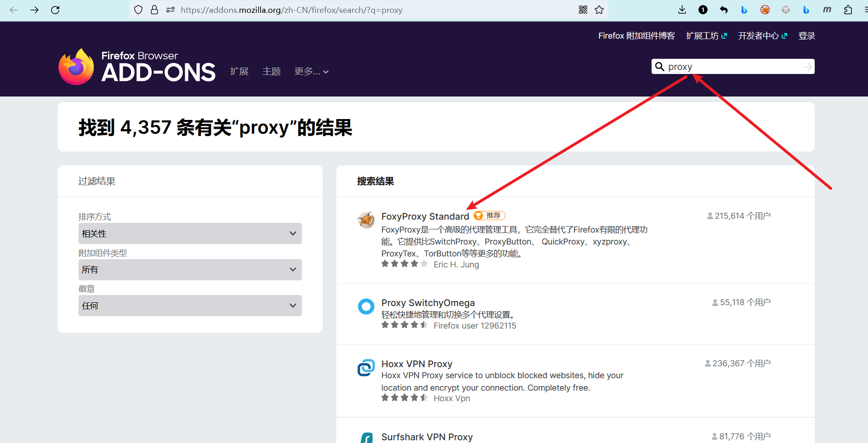The width and height of the screenshot is (868, 443).
Task: Click the undo arrow extension icon
Action: point(724,10)
